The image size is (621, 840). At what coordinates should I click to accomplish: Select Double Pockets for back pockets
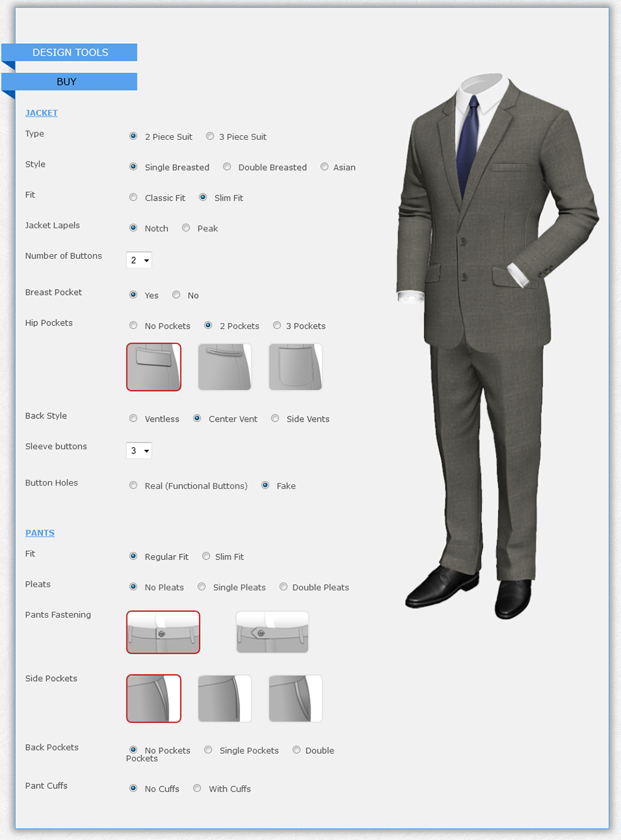click(x=296, y=750)
